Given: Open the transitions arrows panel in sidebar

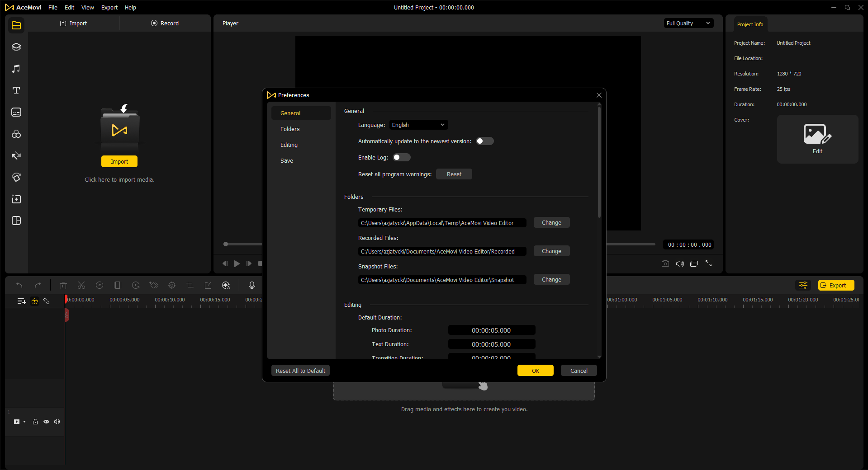Looking at the screenshot, I should coord(16,156).
